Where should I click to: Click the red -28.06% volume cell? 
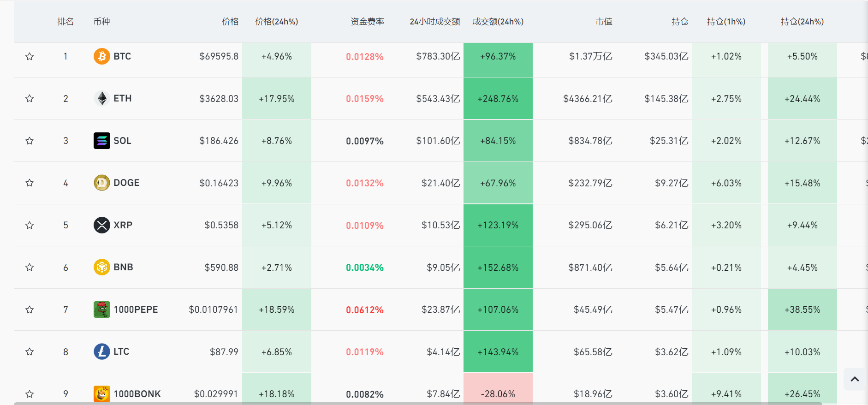498,393
